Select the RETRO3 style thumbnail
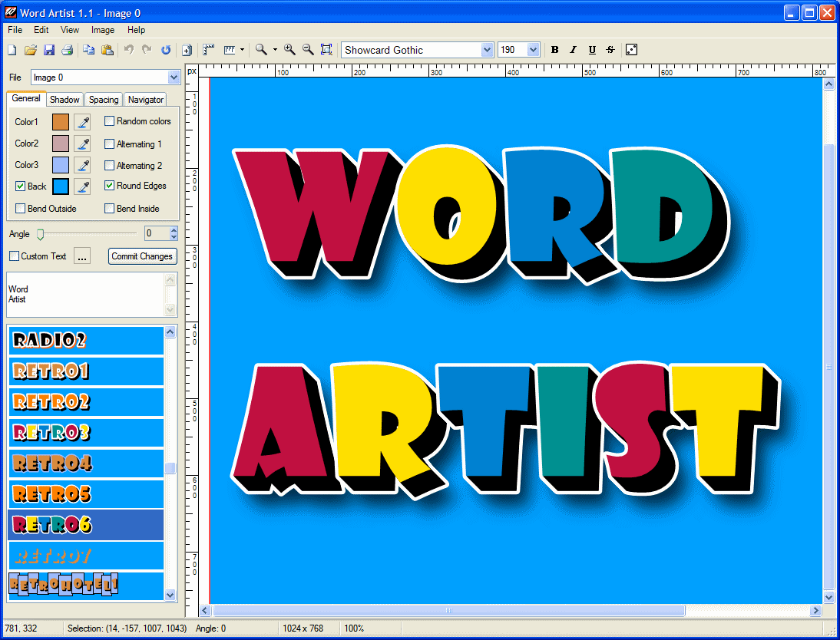This screenshot has height=640, width=840. [x=86, y=433]
